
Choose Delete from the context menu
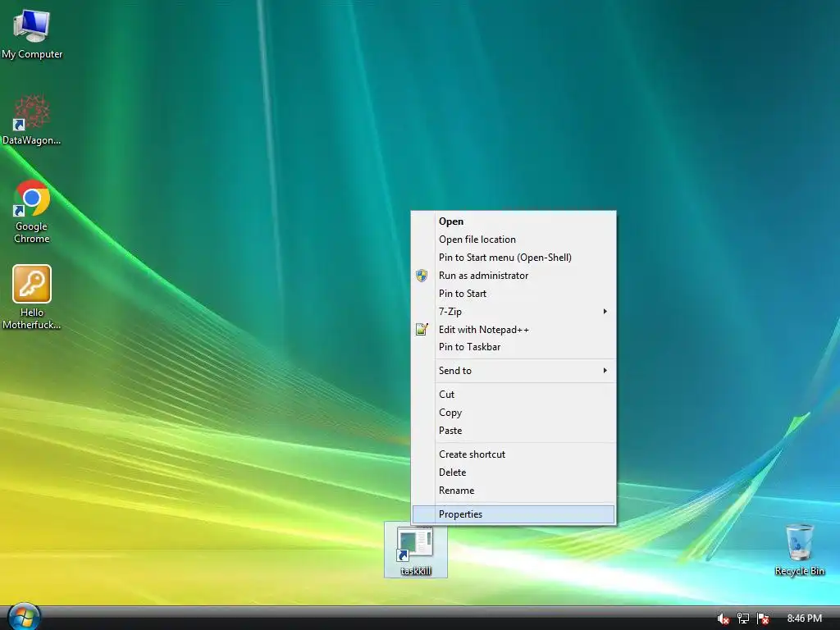point(514,472)
